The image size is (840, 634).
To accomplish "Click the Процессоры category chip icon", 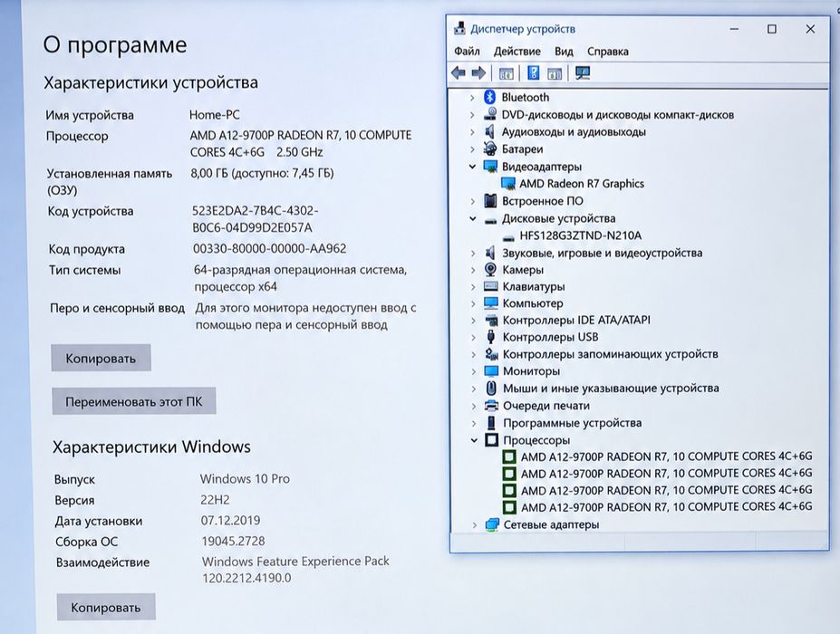I will pos(491,439).
